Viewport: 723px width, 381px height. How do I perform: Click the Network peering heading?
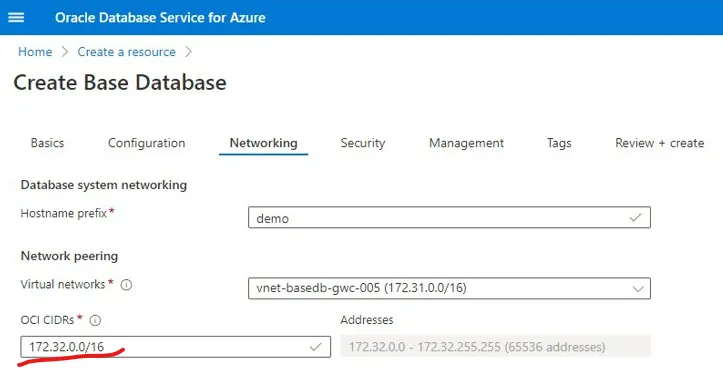(69, 256)
